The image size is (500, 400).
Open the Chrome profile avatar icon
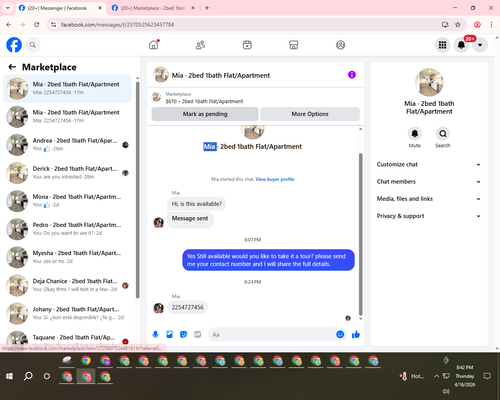pos(477,24)
